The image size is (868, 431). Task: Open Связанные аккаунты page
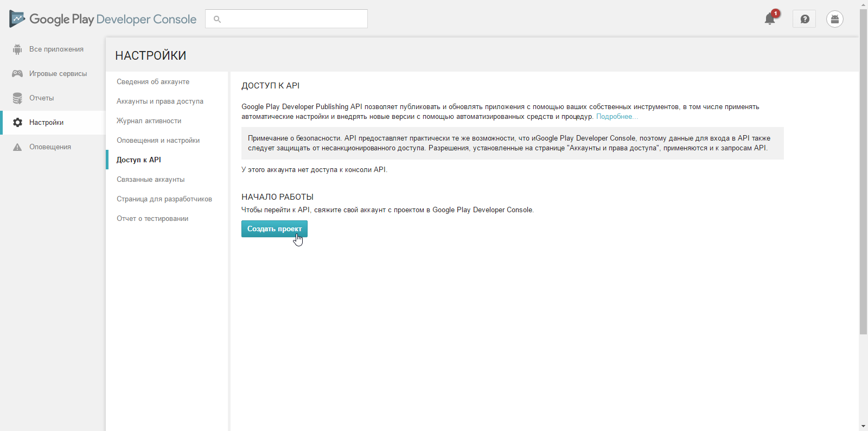[x=150, y=180]
